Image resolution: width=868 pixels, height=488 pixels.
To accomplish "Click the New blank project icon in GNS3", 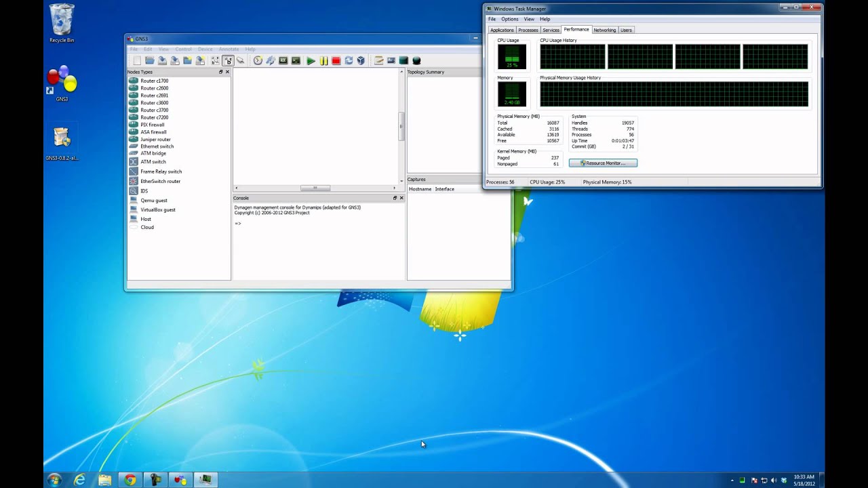I will 137,60.
